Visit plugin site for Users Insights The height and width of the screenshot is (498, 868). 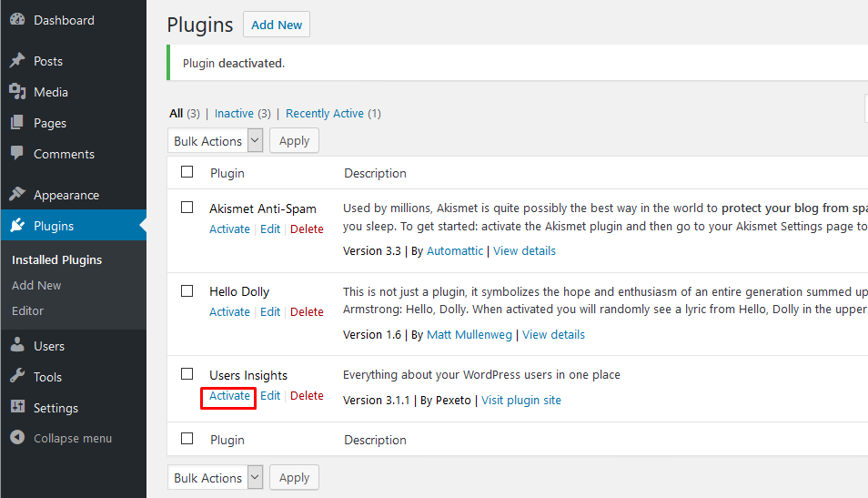pos(521,401)
